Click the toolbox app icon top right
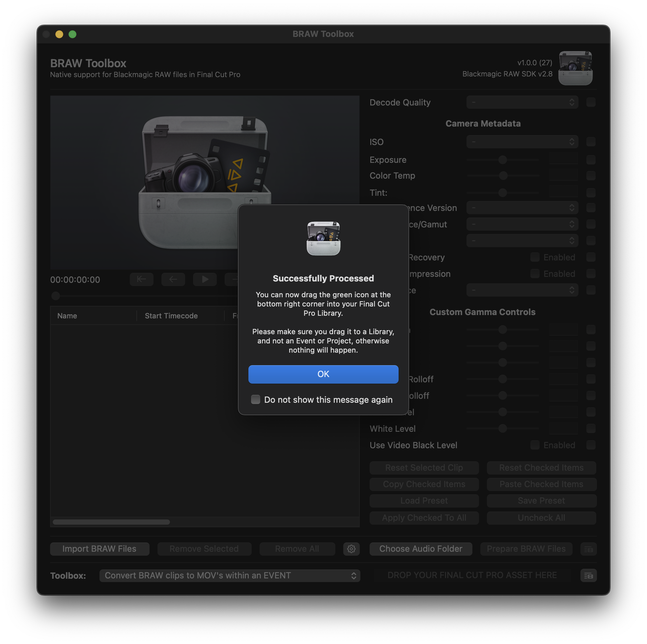 tap(575, 68)
